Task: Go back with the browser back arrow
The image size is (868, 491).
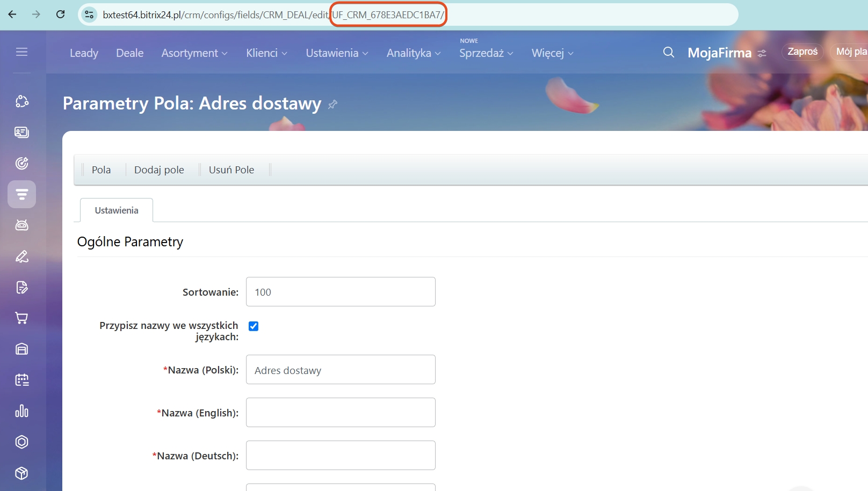Action: (x=12, y=14)
